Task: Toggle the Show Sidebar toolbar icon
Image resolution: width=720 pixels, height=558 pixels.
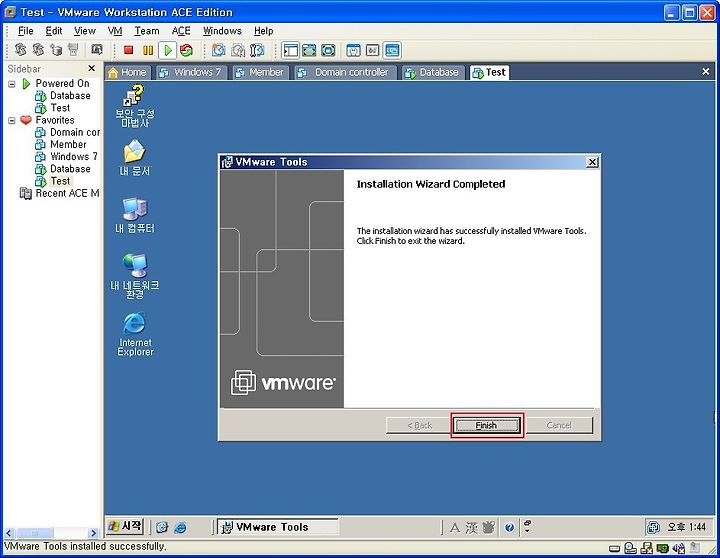Action: [x=291, y=50]
